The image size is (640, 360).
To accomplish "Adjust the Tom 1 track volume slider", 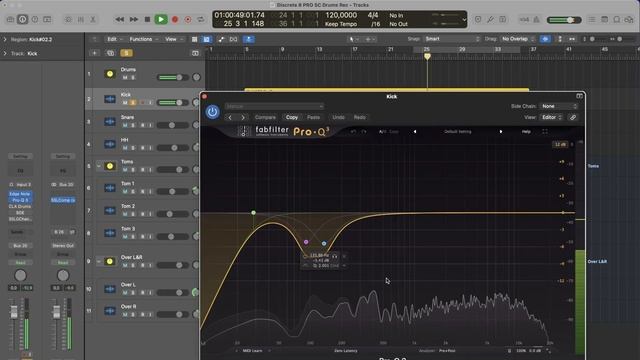I will (x=173, y=191).
